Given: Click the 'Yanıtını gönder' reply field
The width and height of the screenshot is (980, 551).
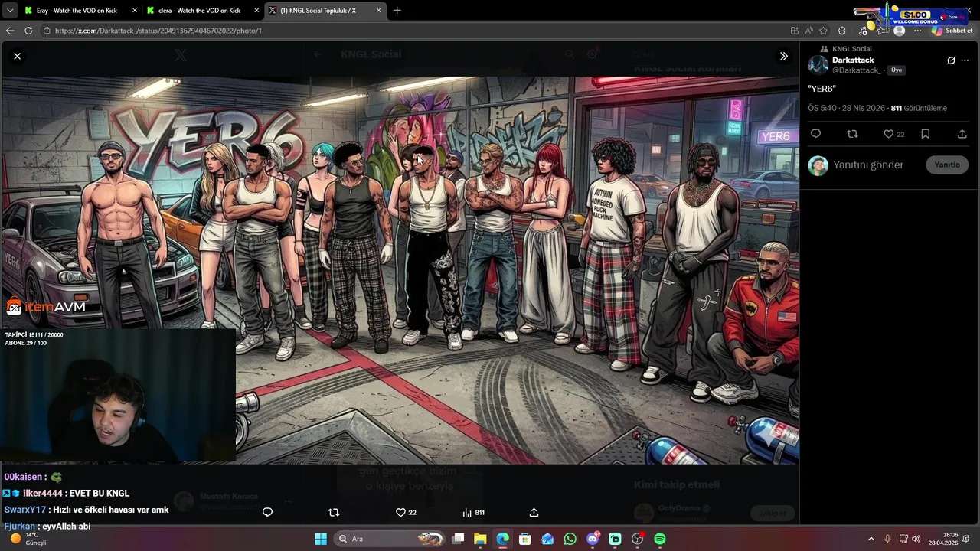Looking at the screenshot, I should point(868,165).
